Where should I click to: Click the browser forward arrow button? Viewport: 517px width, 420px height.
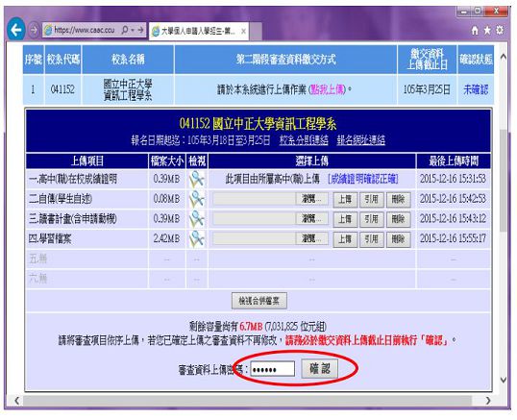[x=34, y=30]
